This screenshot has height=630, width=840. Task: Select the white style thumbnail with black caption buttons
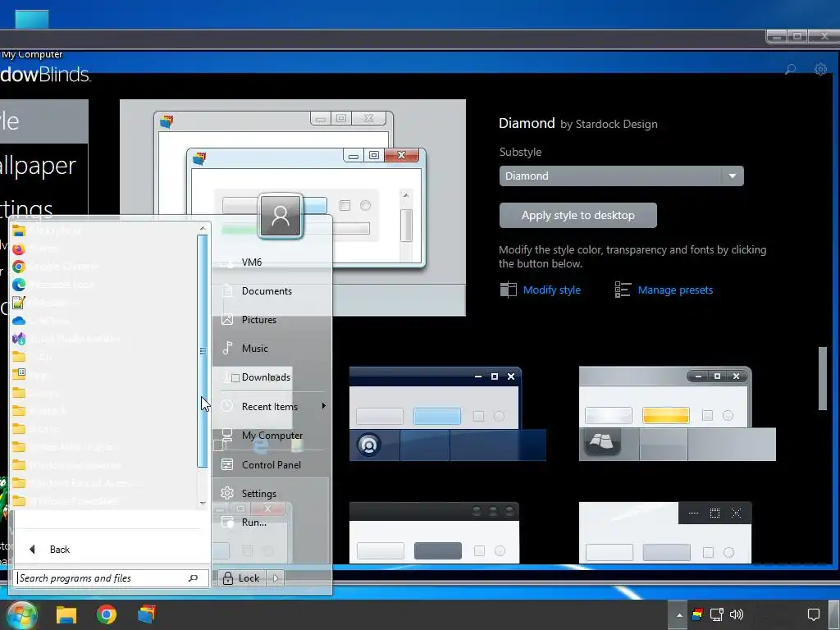point(665,532)
